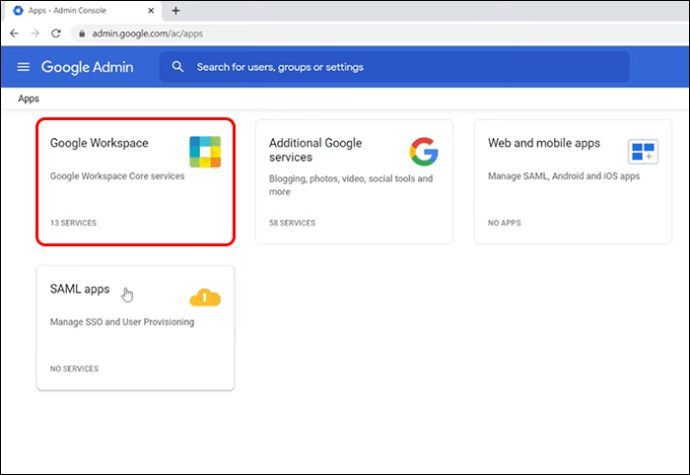The height and width of the screenshot is (475, 690).
Task: Select the Apps - Admin Console tab
Action: coord(84,11)
